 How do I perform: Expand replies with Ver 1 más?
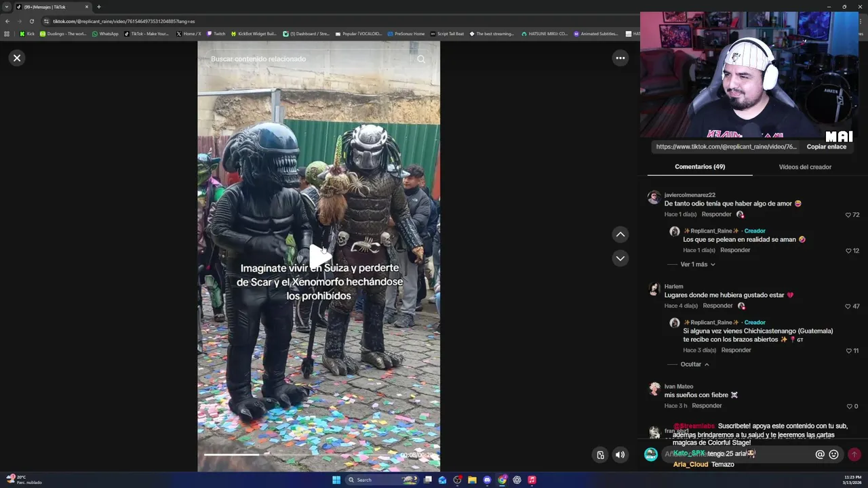click(x=698, y=264)
